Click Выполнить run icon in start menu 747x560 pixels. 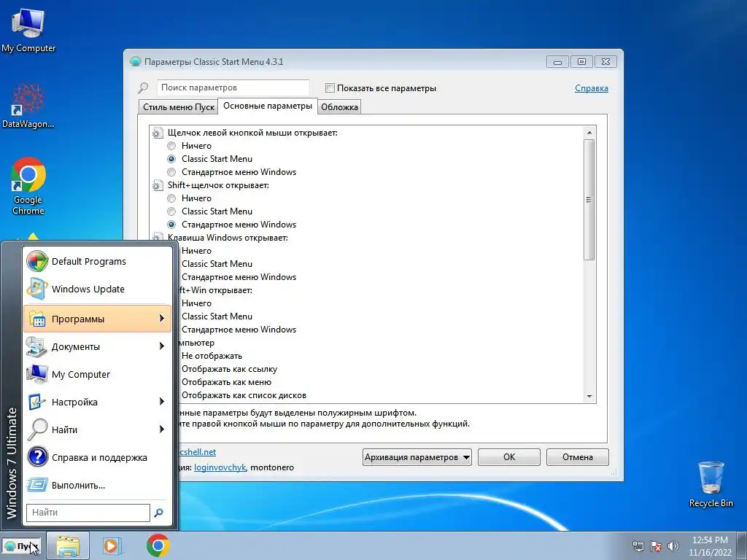(x=37, y=485)
